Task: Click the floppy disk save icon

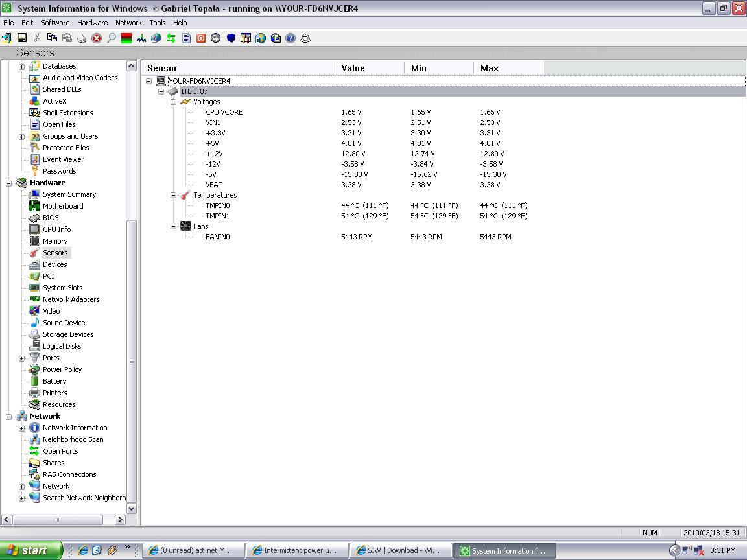Action: (22, 38)
